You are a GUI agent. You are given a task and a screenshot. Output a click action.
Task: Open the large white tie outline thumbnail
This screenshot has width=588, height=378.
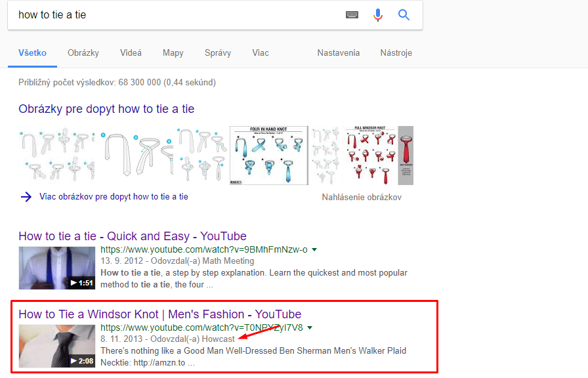pos(136,156)
